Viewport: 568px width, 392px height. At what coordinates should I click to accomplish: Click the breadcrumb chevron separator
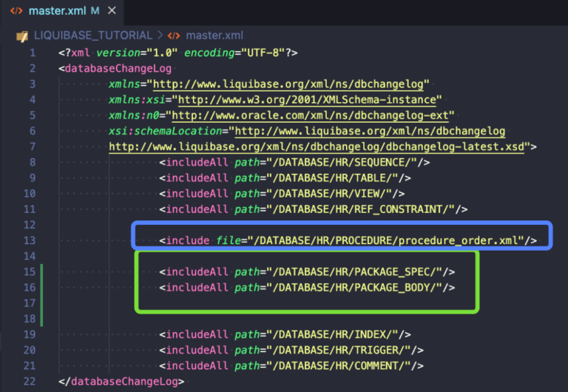coord(160,36)
